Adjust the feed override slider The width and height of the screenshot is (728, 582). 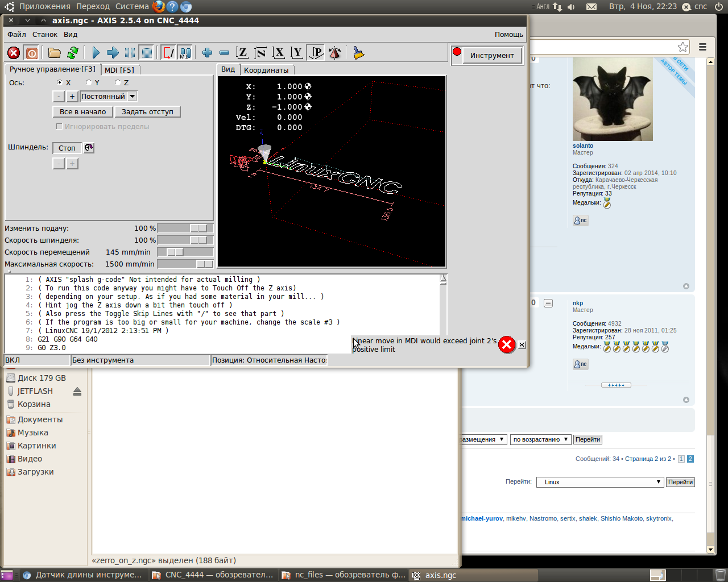click(x=198, y=228)
